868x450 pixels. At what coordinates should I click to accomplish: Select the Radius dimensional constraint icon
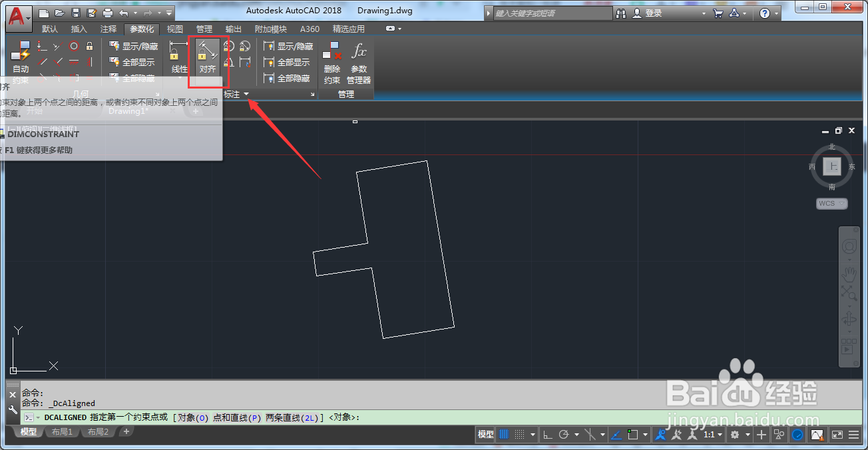pyautogui.click(x=229, y=47)
